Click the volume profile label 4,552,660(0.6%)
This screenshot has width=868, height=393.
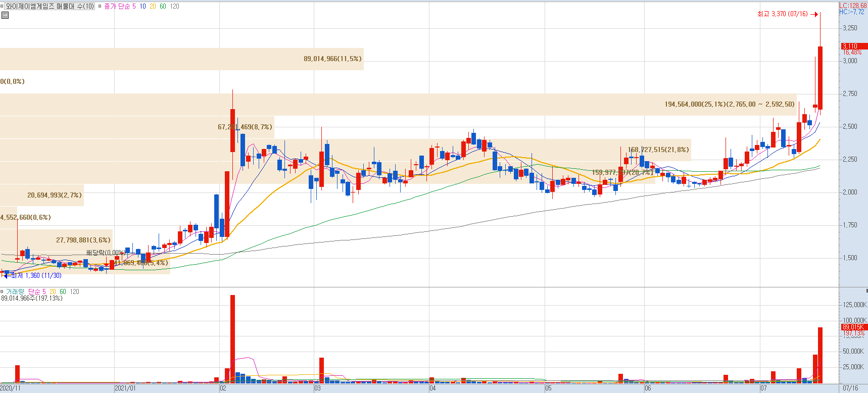25,218
